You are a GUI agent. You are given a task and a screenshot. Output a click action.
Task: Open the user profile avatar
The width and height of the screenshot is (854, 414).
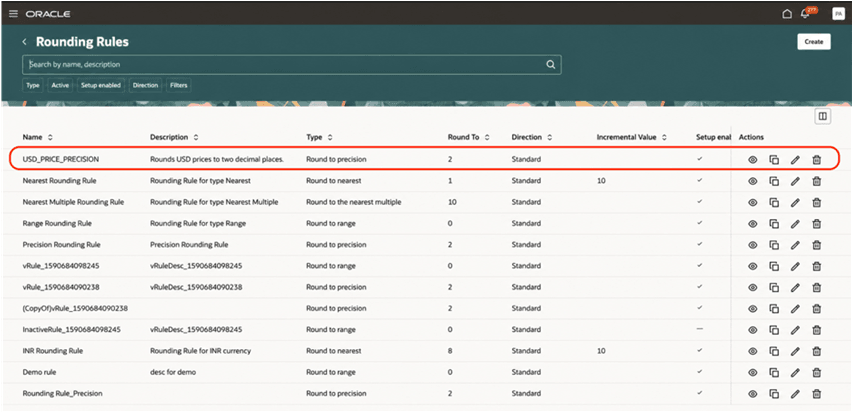pos(838,14)
